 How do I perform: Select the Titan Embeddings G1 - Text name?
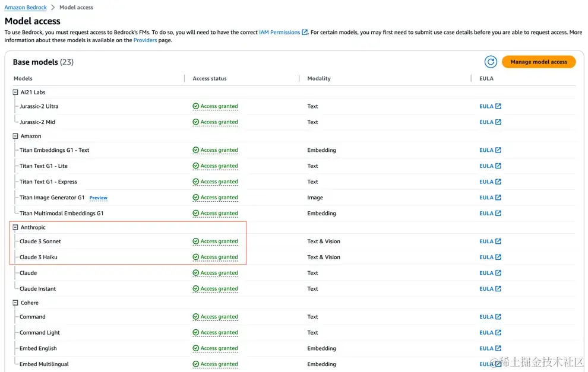coord(55,150)
